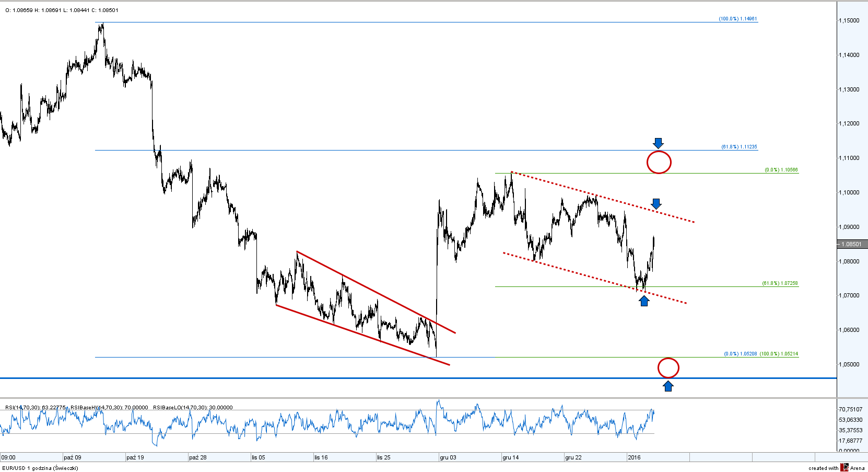Click the 1,13000 price axis label
868x472 pixels.
click(x=849, y=89)
